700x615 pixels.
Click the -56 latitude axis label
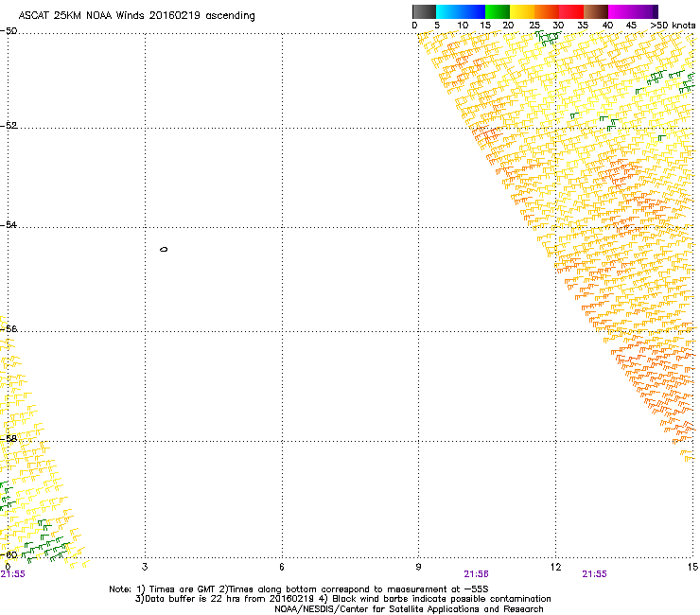pos(9,328)
